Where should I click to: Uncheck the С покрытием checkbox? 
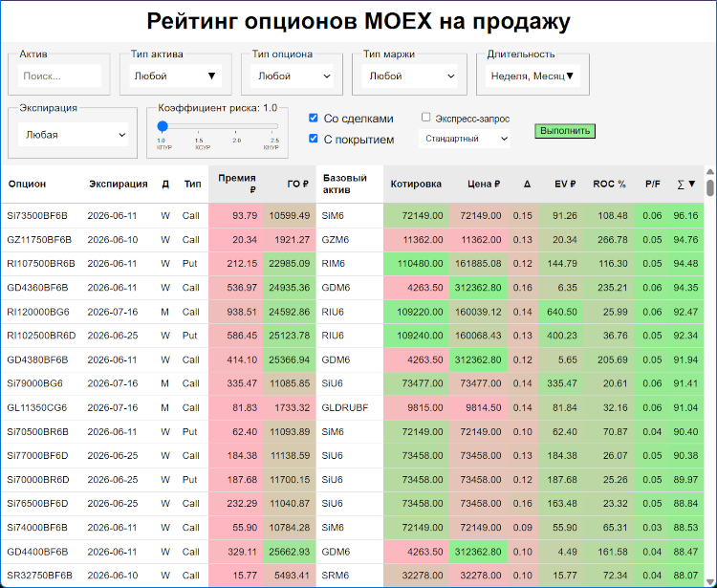[314, 139]
